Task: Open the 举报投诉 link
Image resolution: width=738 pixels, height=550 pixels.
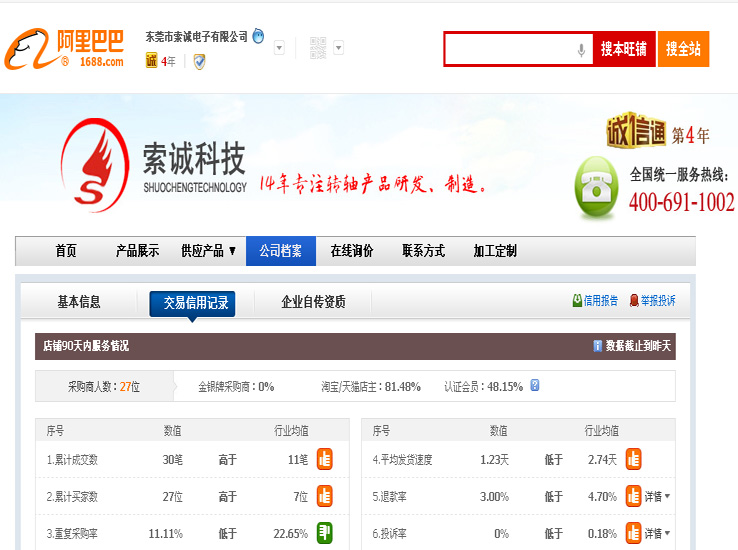Action: [658, 300]
